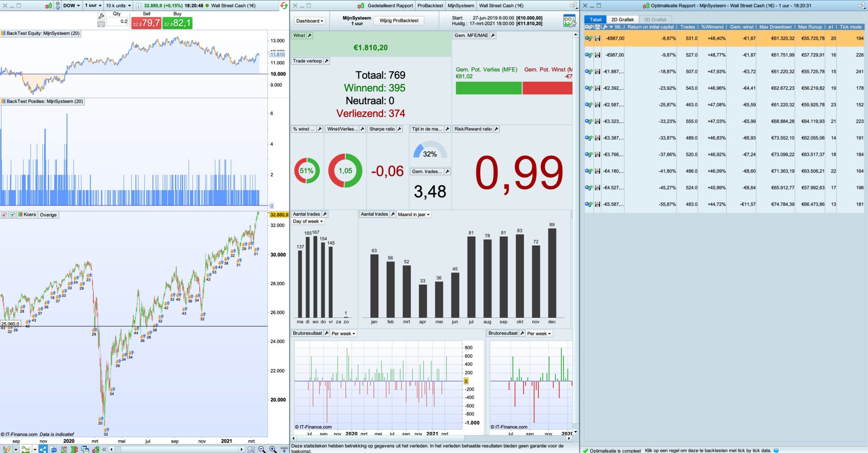This screenshot has width=868, height=453.
Task: Click the Wijzig ProBacktest button
Action: coord(399,21)
